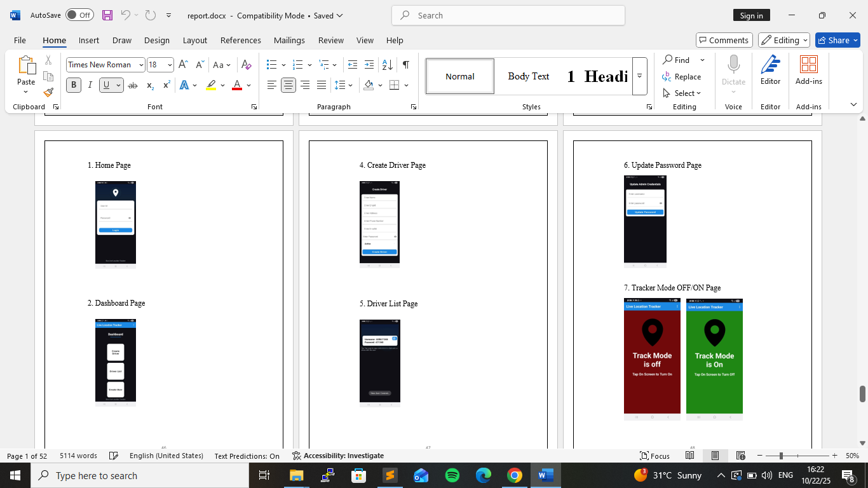Screen dimensions: 868x488
Task: Open the References tab
Action: 240,40
